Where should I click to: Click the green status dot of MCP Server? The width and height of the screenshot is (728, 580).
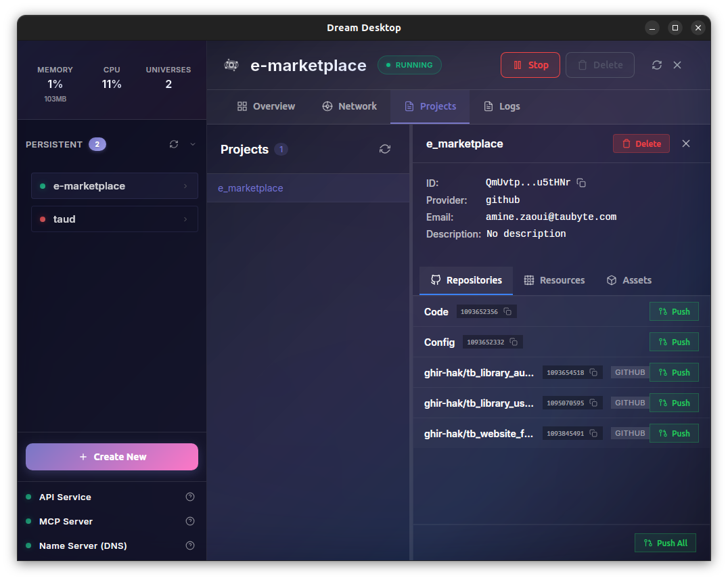click(29, 521)
